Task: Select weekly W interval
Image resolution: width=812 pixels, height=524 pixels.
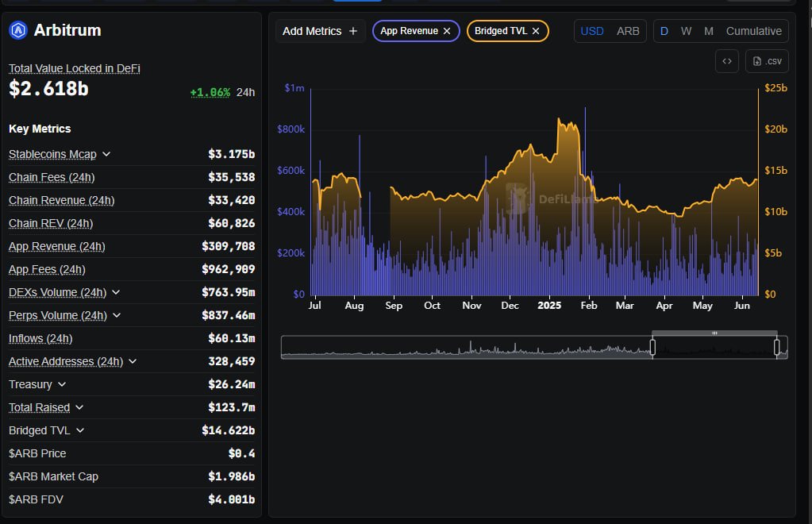Action: (686, 31)
